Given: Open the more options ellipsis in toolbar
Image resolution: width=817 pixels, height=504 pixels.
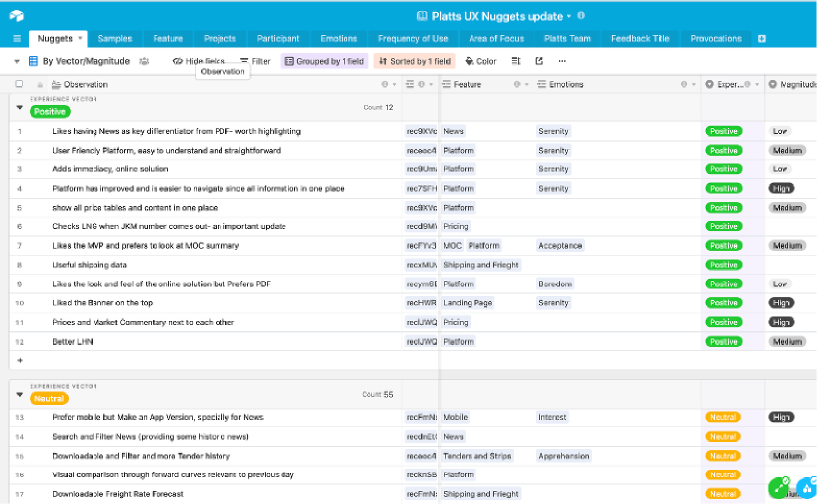Looking at the screenshot, I should (562, 61).
